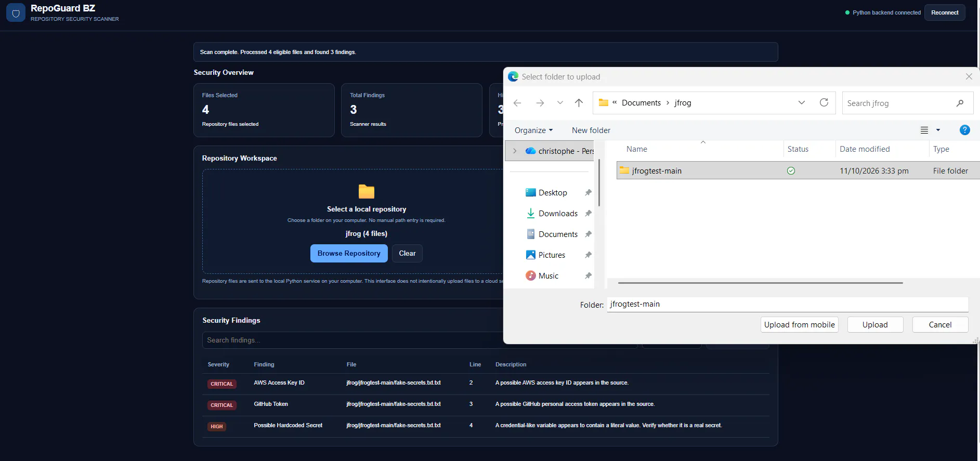Screen dimensions: 980x461
Task: Click the Date 11/10/2026 3:33 pm cell
Action: (x=874, y=171)
